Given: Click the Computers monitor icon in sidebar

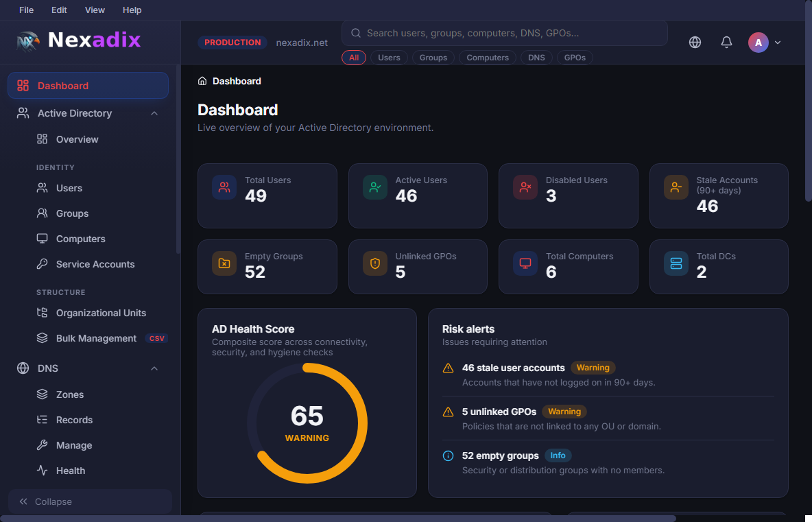Looking at the screenshot, I should pyautogui.click(x=42, y=238).
